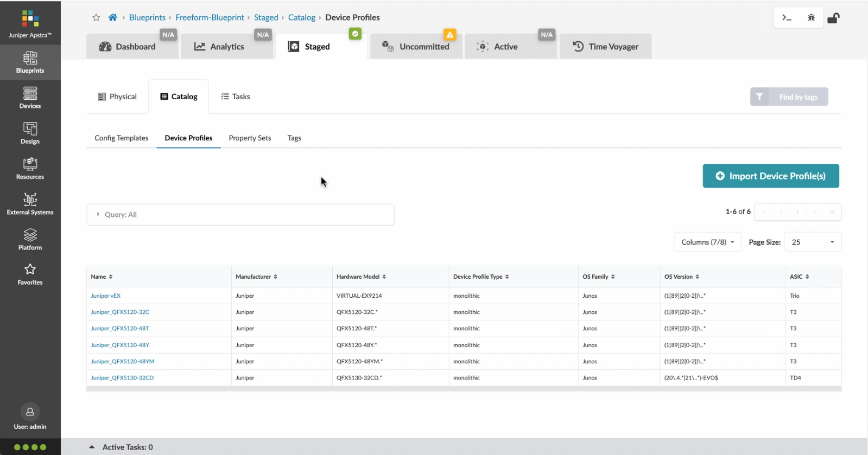Image resolution: width=868 pixels, height=455 pixels.
Task: Go to home via breadcrumb house icon
Action: click(x=112, y=17)
